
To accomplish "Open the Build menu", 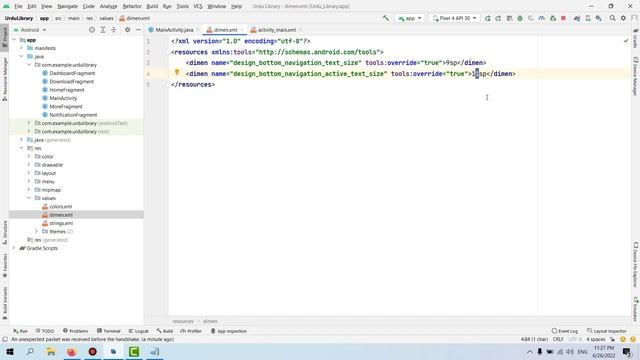I will (x=152, y=6).
